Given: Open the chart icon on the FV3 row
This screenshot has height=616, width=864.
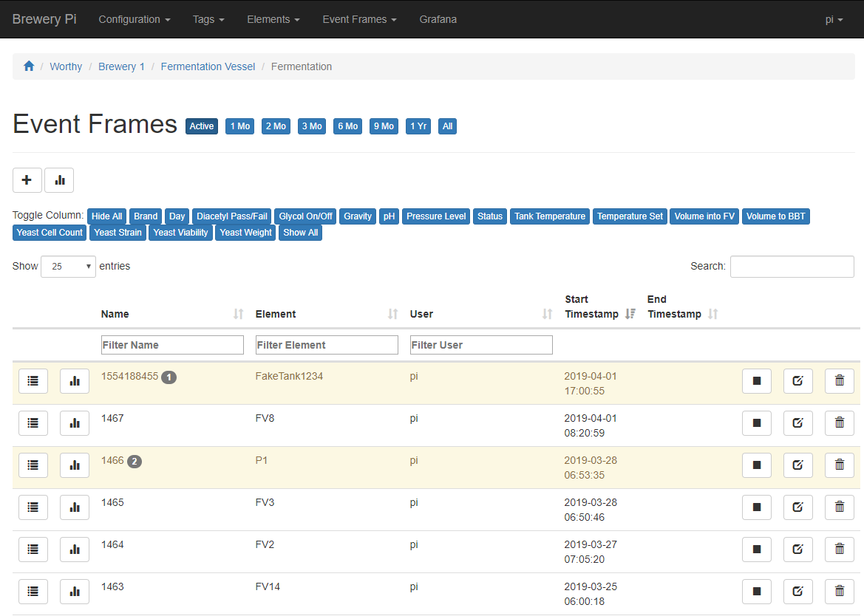Looking at the screenshot, I should (x=74, y=507).
